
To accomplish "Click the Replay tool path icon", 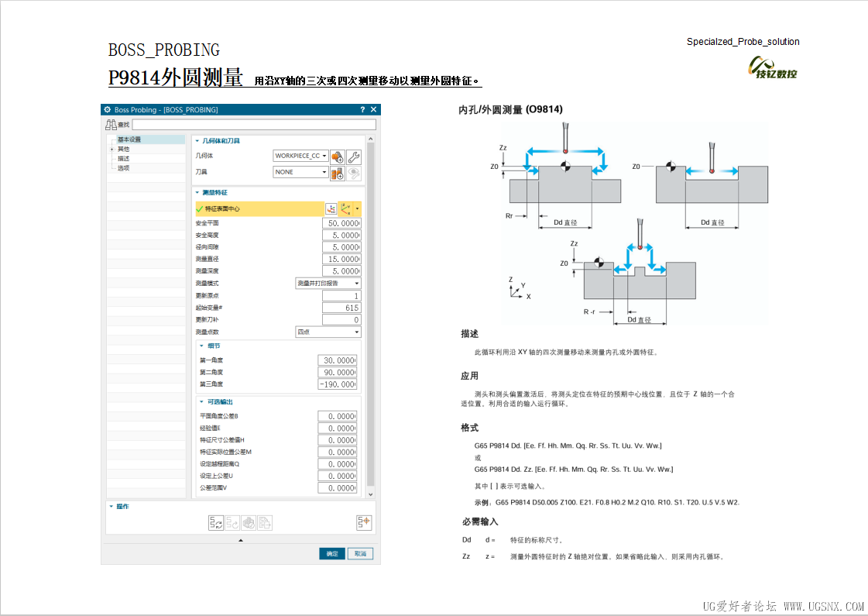I will [x=232, y=522].
